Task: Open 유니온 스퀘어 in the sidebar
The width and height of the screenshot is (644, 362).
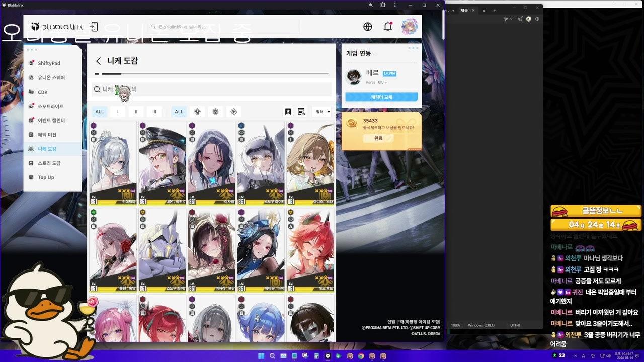Action: (52, 78)
